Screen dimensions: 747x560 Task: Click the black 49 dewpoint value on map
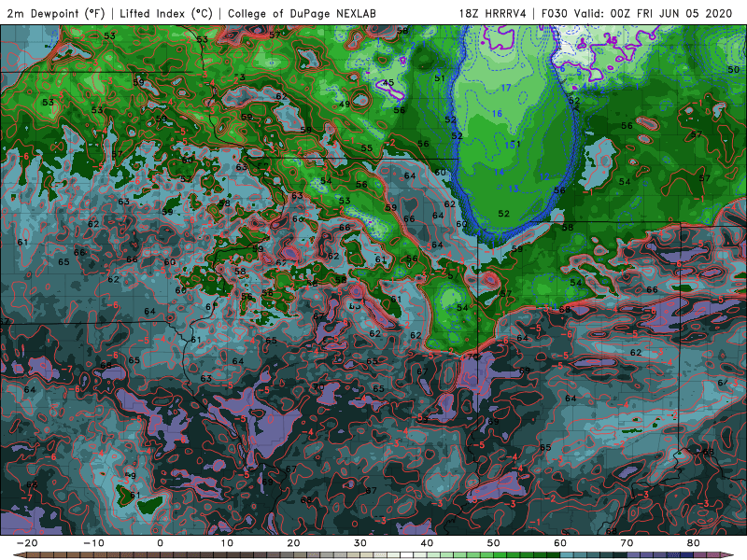[x=345, y=104]
